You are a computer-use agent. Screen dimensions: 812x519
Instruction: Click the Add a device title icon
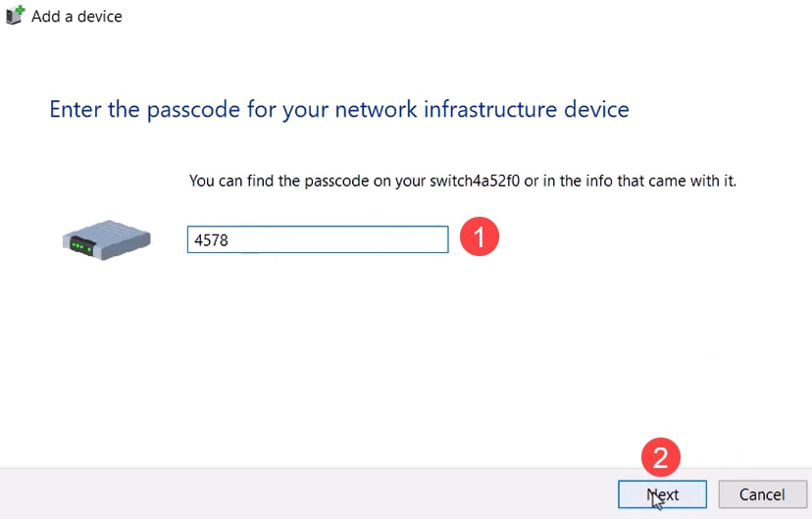pos(15,15)
